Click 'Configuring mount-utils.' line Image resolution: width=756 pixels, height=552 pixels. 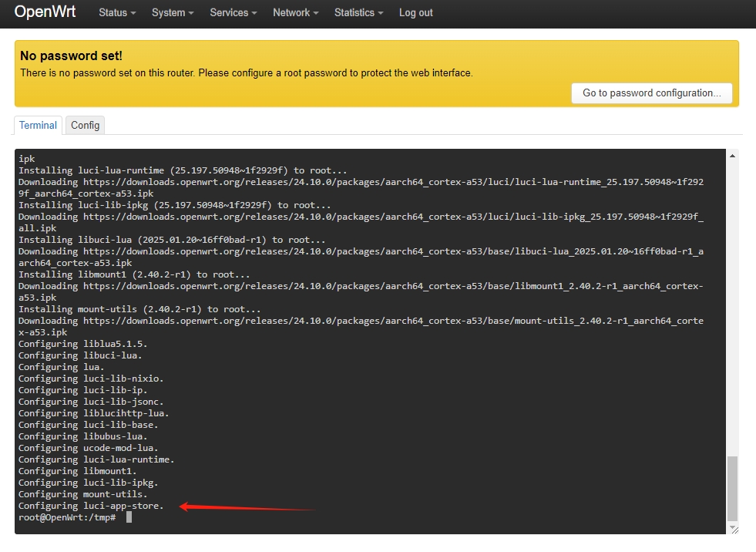(x=83, y=494)
